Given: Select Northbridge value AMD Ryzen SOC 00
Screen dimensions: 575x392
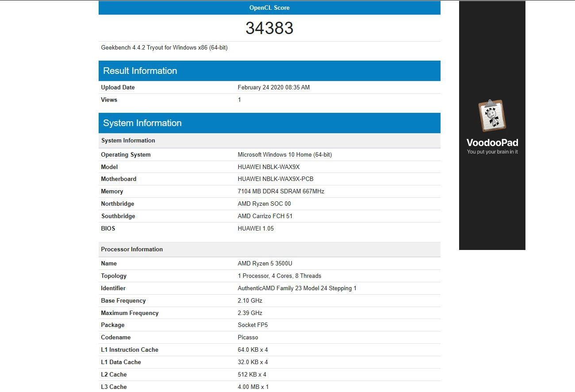Looking at the screenshot, I should click(264, 204).
